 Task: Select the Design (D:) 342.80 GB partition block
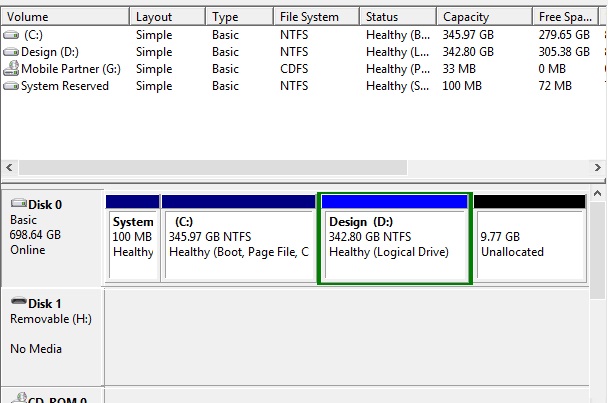395,238
